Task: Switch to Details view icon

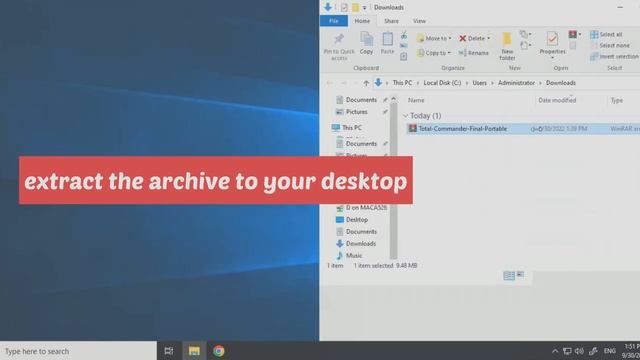Action: tap(509, 276)
